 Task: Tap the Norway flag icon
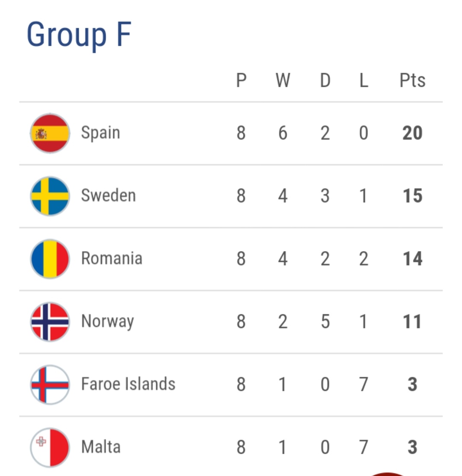[x=50, y=322]
